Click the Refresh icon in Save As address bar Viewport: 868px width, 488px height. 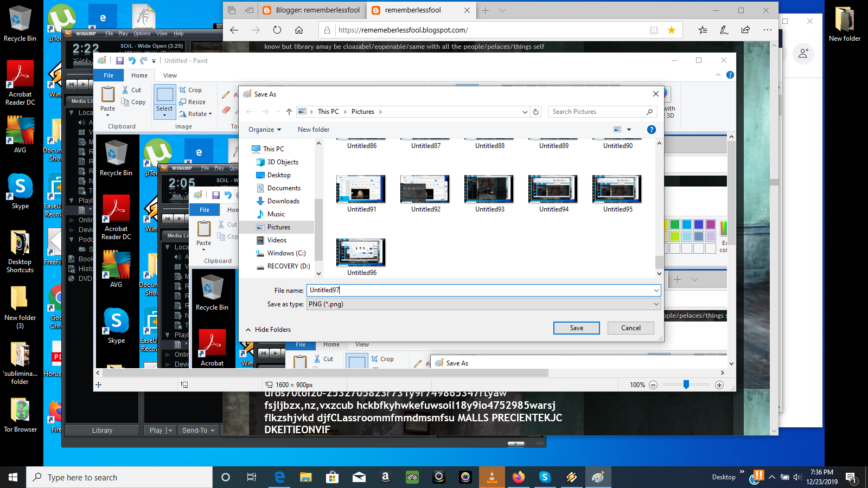[x=536, y=112]
